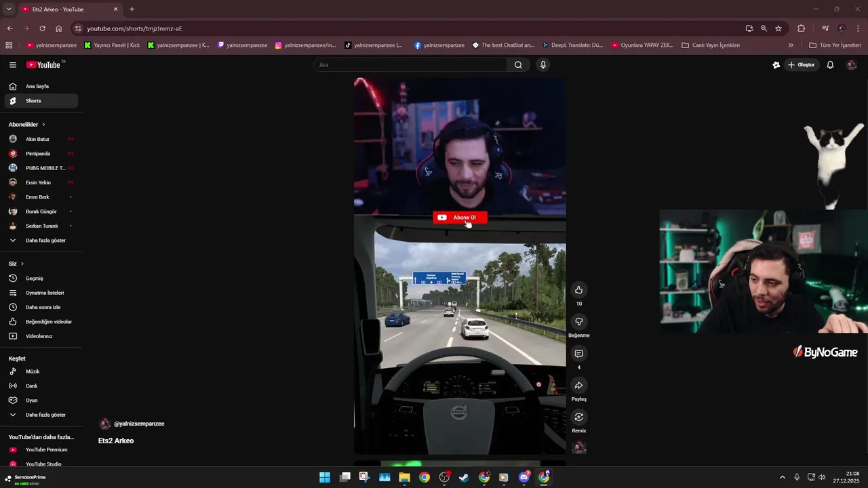Image resolution: width=868 pixels, height=488 pixels.
Task: Bookmark this page with the star
Action: pos(778,28)
